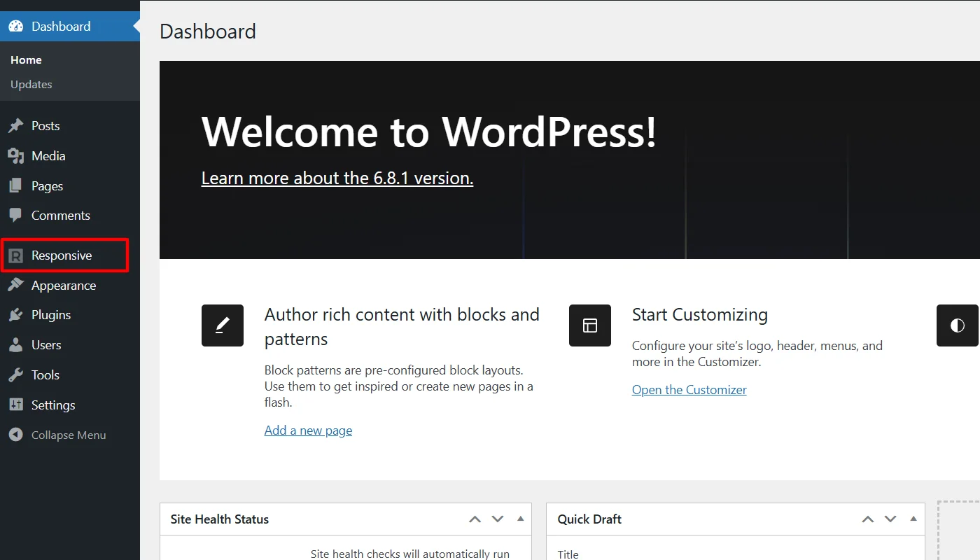
Task: Click the Pages stacked-sheets icon
Action: tap(15, 186)
